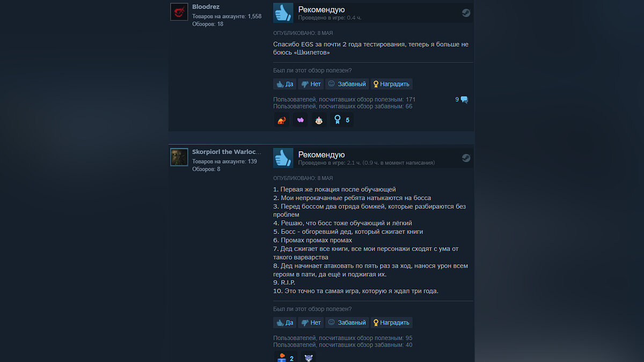This screenshot has width=644, height=362.
Task: Click the Steam logo on Bloodrez's review header
Action: pyautogui.click(x=466, y=13)
